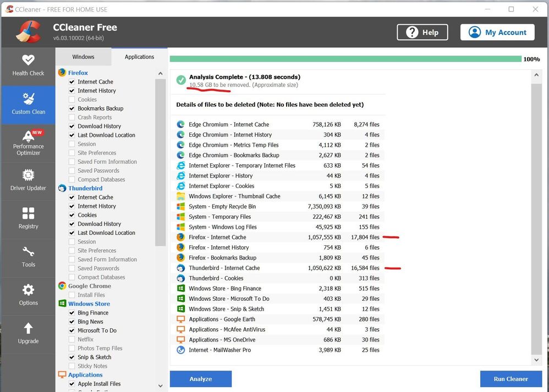Enable the Sticky Notes checkbox

click(72, 366)
